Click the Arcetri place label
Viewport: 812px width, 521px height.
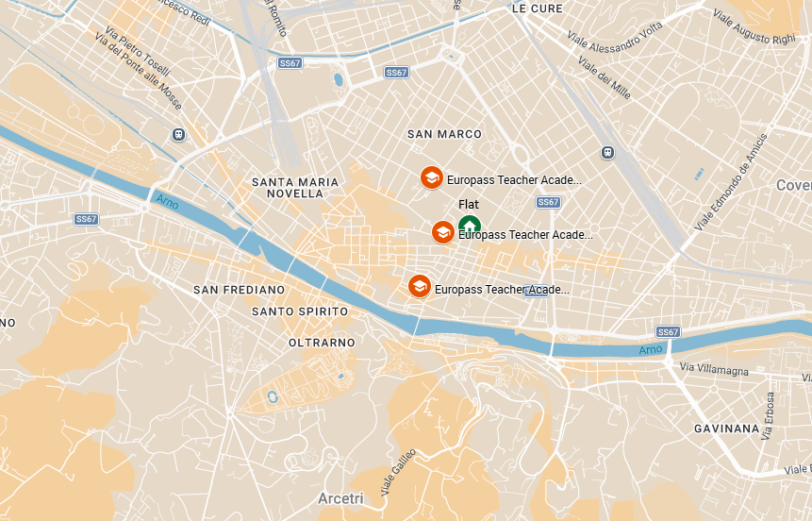(340, 498)
